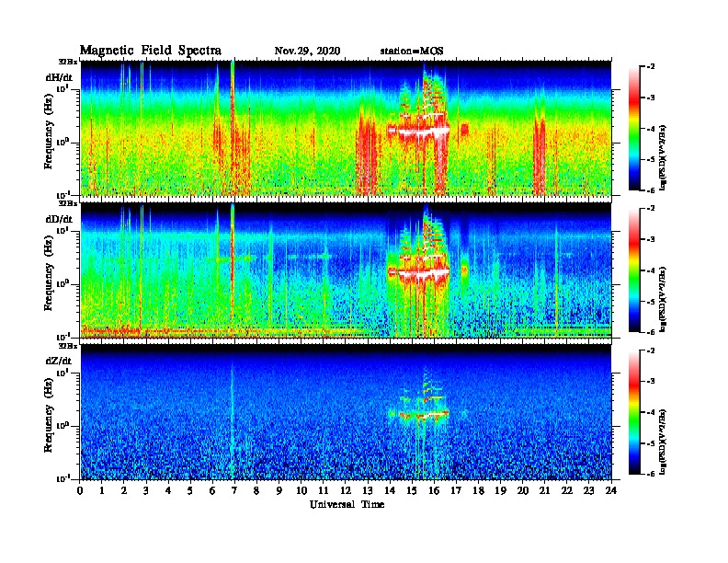Click hour 14 on the Universal Time axis

pyautogui.click(x=390, y=491)
